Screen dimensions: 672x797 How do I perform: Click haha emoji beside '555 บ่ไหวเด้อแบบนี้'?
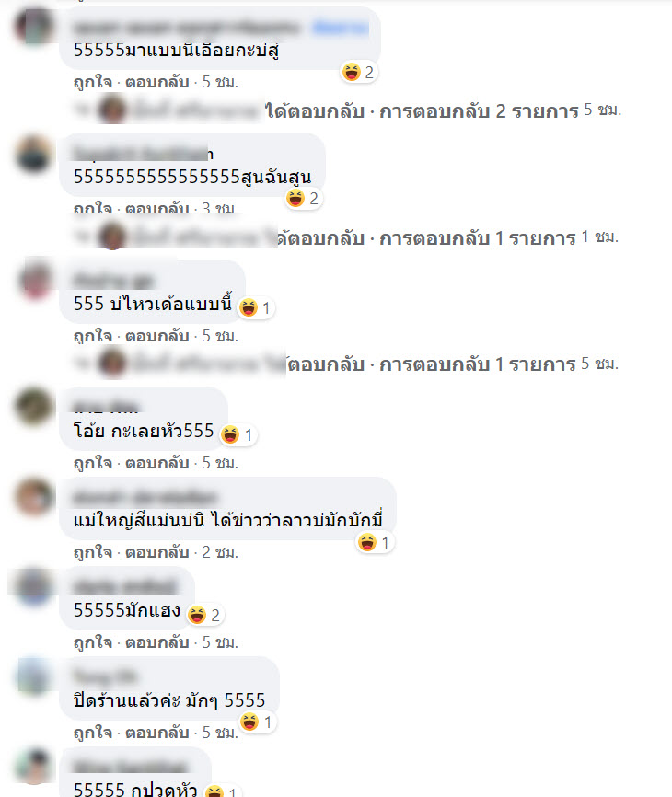pyautogui.click(x=256, y=307)
